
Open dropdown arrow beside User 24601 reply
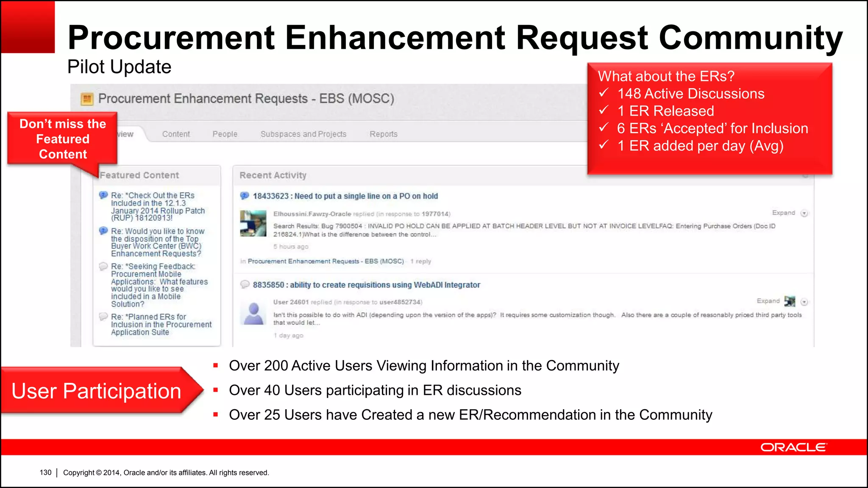(804, 302)
